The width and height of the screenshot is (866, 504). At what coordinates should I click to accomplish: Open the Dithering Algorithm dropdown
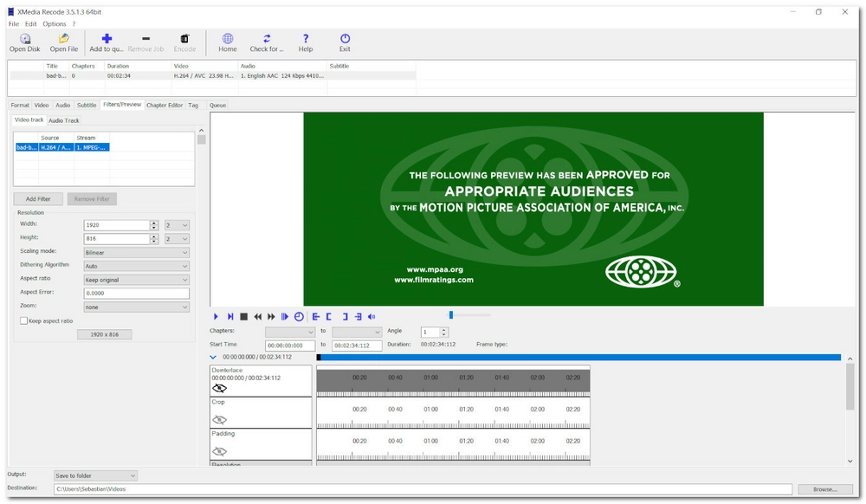pos(136,266)
